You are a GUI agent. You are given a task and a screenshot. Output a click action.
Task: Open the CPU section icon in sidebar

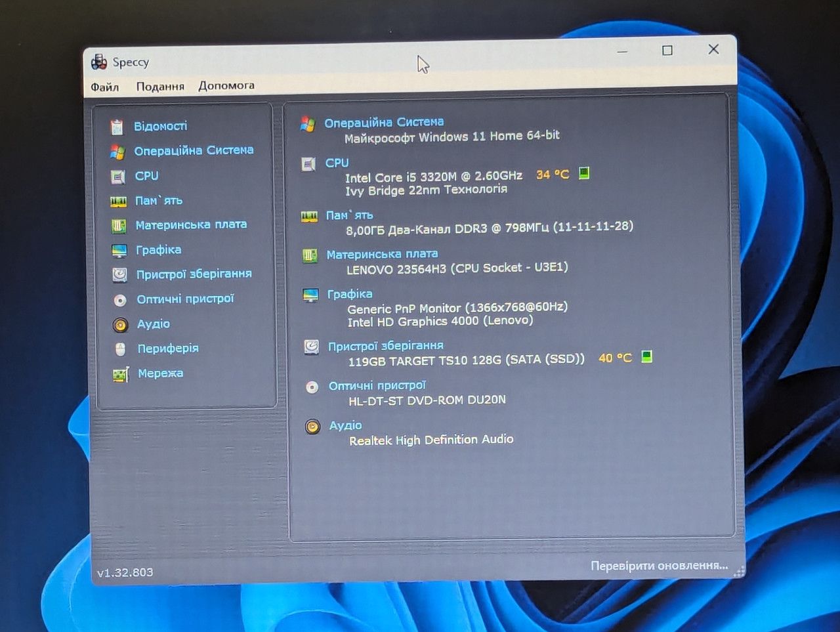click(118, 177)
